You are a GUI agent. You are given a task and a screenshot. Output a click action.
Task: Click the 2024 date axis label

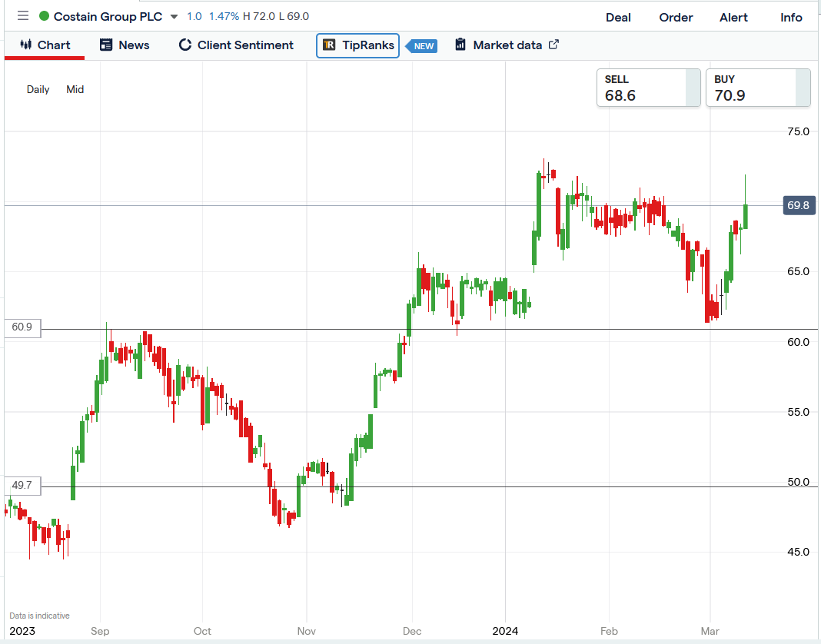505,631
